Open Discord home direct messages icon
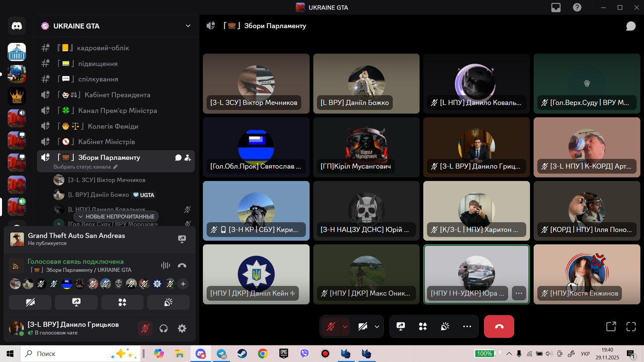 17,26
